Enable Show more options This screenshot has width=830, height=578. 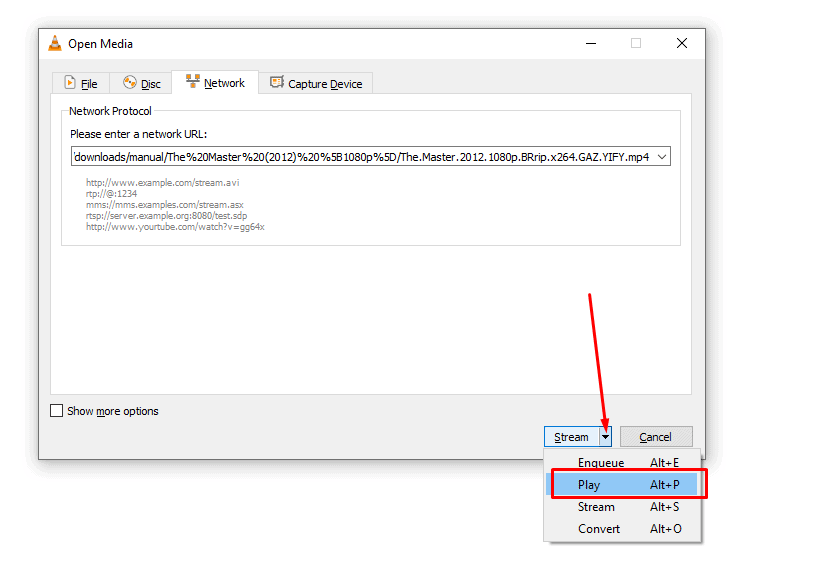coord(57,411)
